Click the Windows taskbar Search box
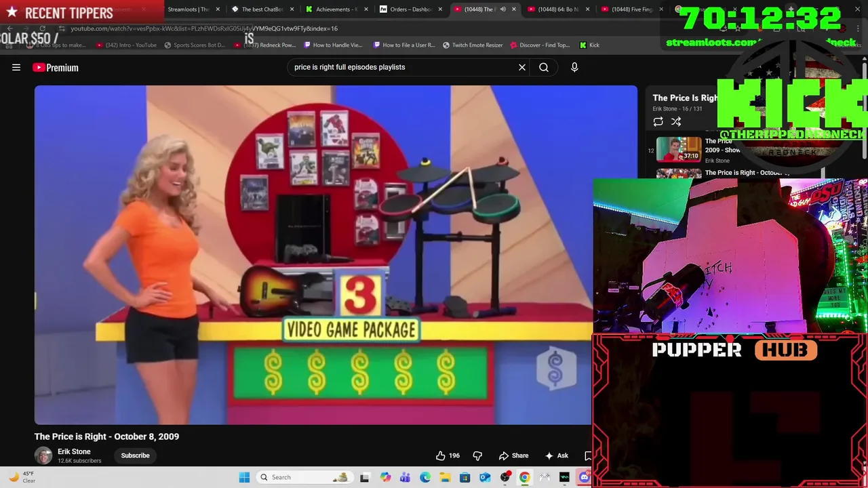 [x=306, y=477]
